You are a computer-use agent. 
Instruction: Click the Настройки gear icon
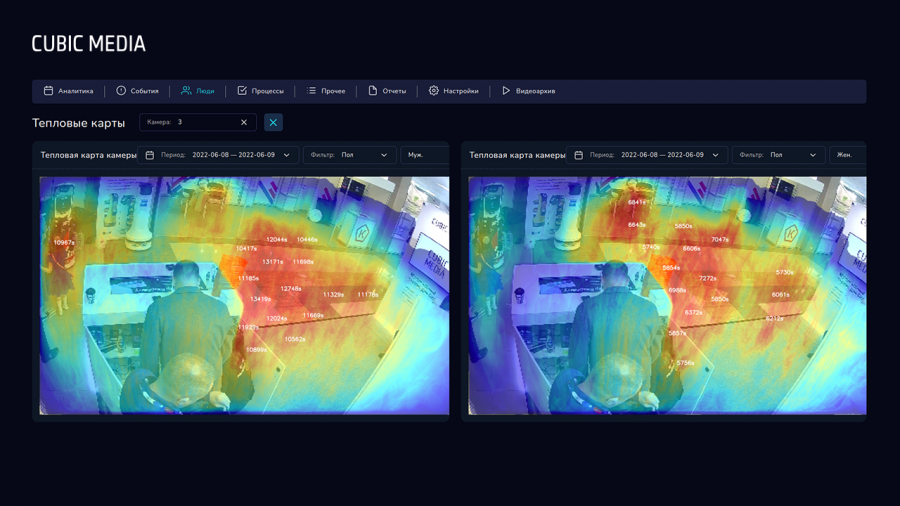pyautogui.click(x=434, y=91)
